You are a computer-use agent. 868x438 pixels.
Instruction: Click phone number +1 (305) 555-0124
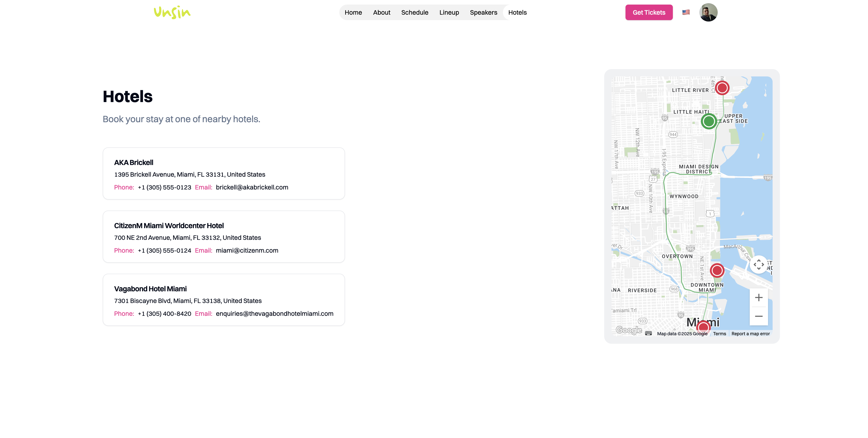pos(164,251)
